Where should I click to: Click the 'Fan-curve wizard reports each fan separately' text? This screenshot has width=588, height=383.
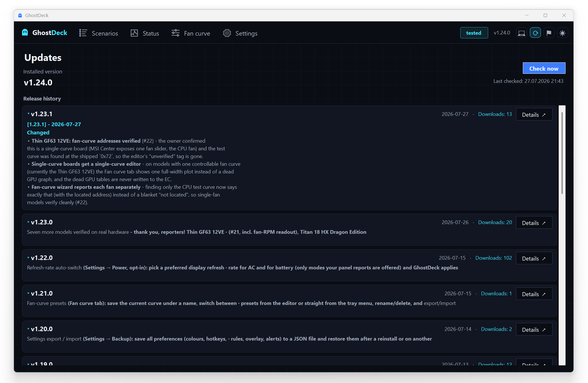coord(86,187)
